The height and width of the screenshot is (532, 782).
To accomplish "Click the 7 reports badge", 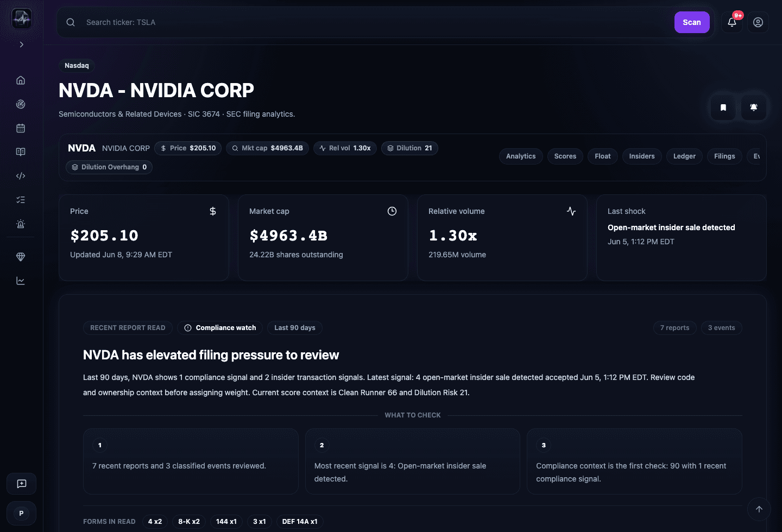I will pyautogui.click(x=675, y=328).
